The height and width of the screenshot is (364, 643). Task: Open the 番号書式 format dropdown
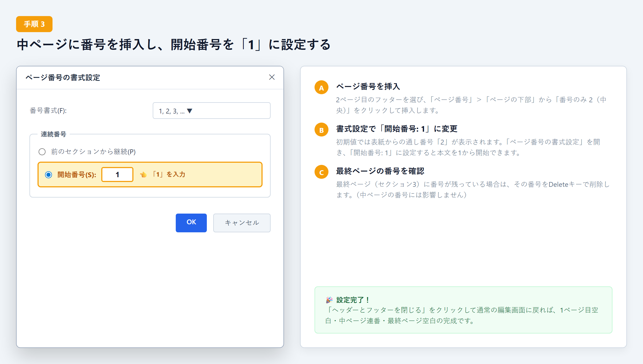[x=211, y=111]
